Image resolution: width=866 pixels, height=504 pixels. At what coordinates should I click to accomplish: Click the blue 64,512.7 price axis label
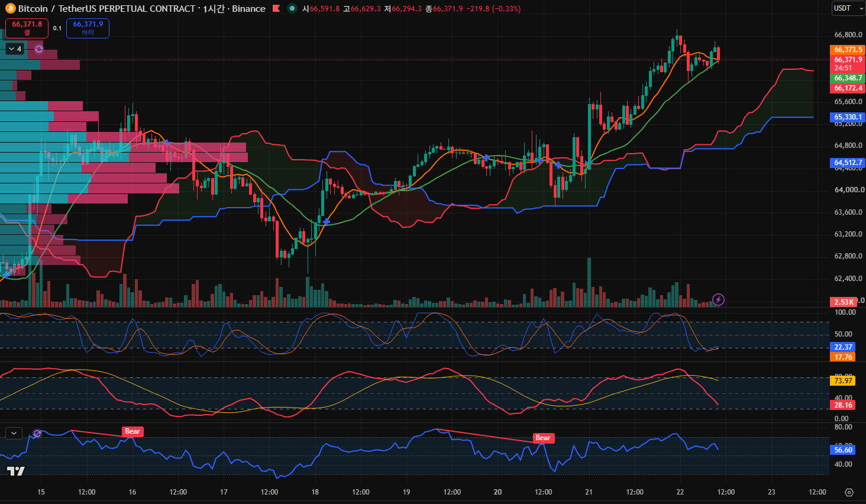tap(848, 163)
